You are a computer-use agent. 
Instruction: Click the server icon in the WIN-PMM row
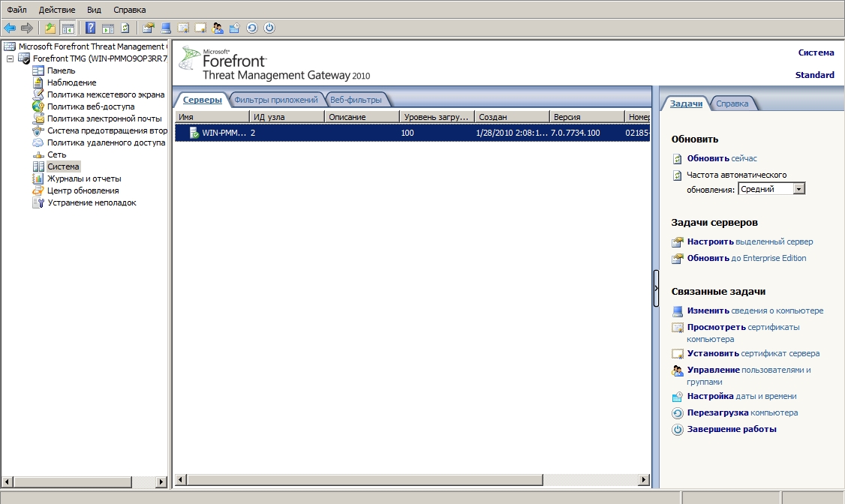194,133
